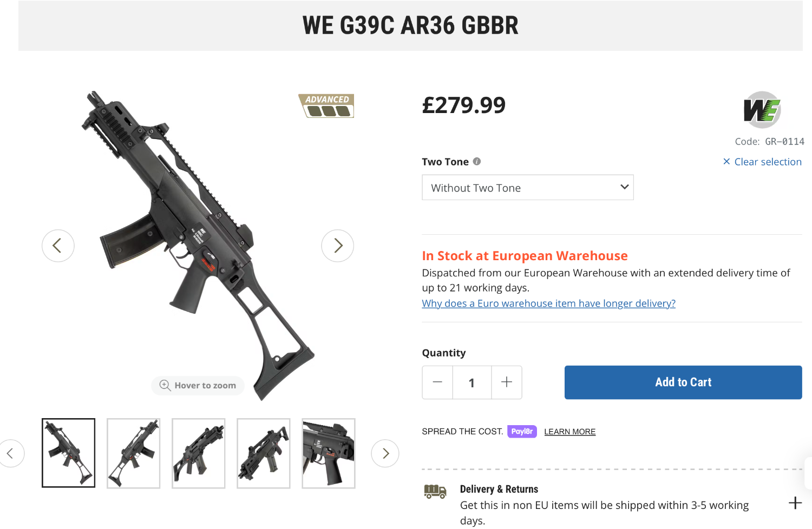Click the previous image arrow on main photo
812x529 pixels.
coord(58,246)
